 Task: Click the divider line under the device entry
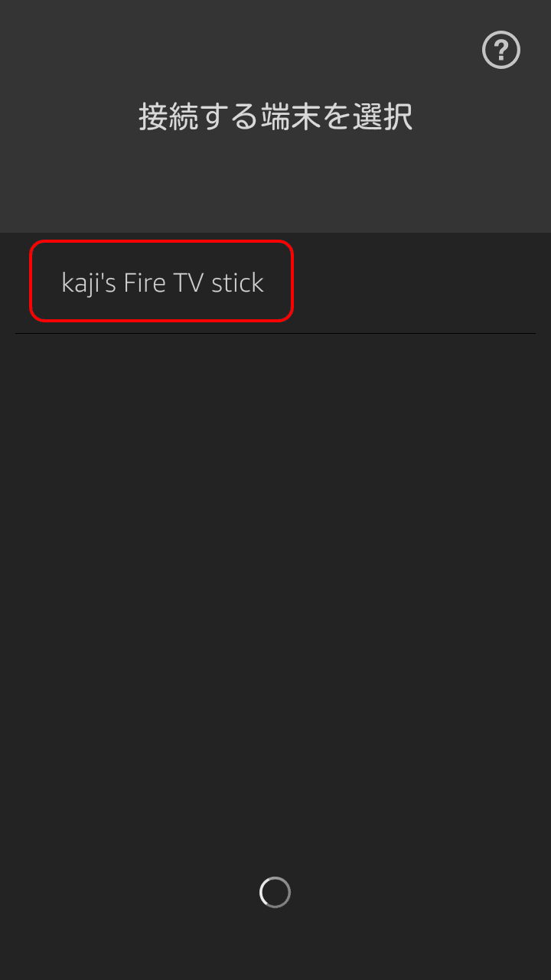coord(275,334)
